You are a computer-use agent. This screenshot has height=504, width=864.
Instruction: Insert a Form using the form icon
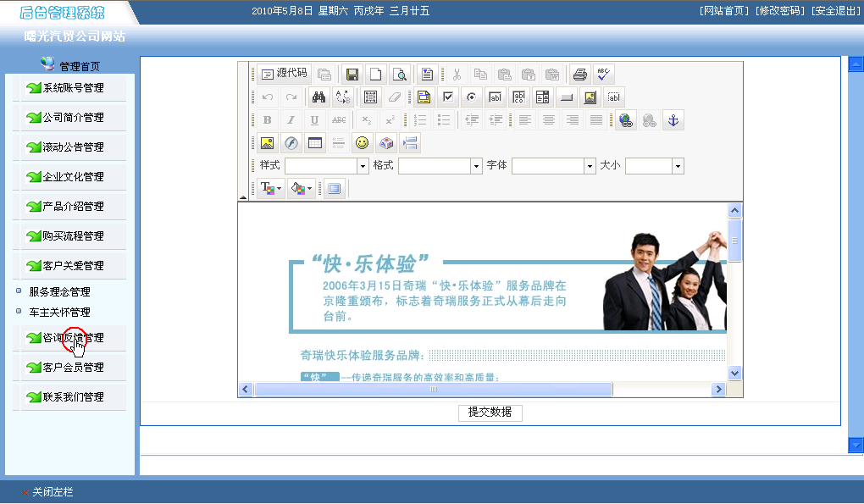[424, 97]
